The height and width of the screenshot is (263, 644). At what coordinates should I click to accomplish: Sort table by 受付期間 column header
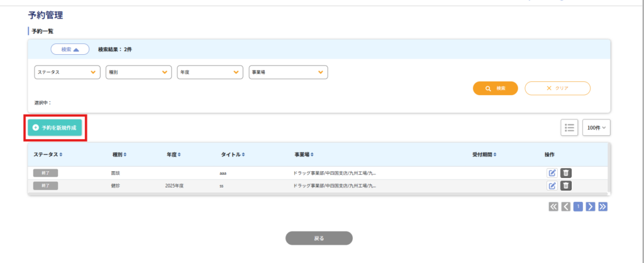click(x=484, y=154)
